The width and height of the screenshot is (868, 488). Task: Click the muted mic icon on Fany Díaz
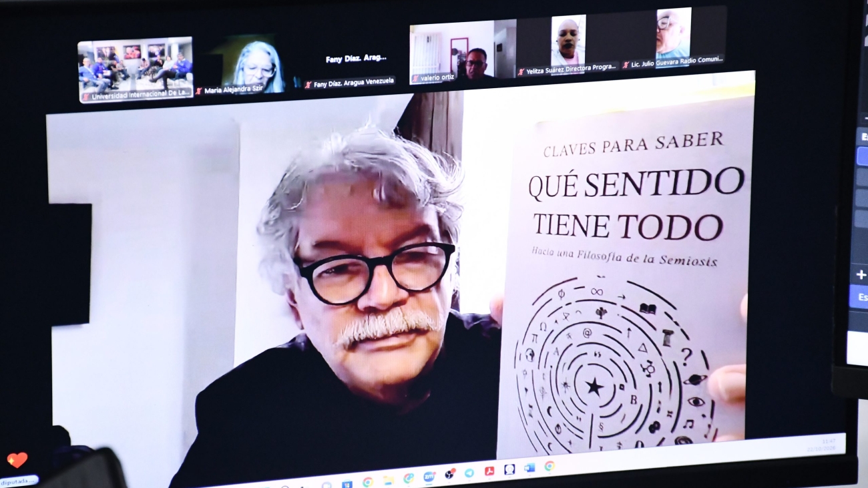pos(308,85)
